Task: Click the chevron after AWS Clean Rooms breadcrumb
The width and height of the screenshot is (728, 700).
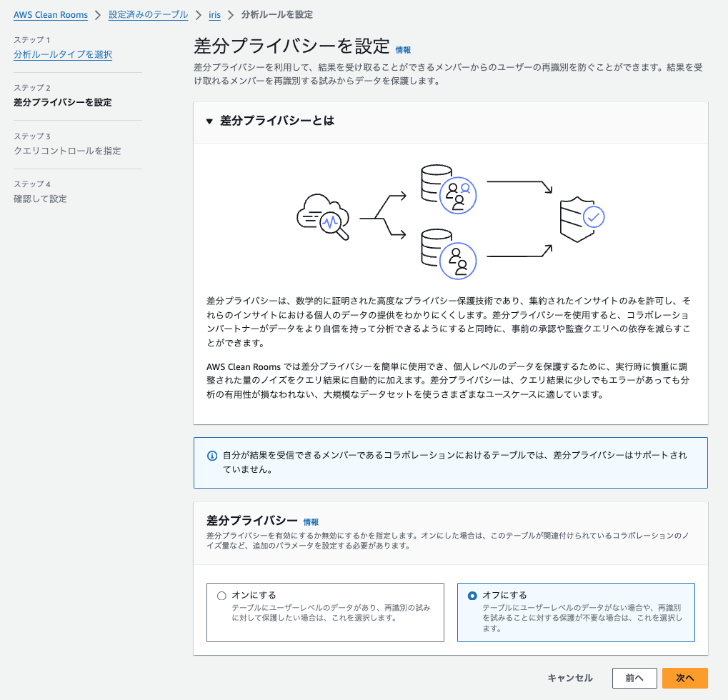Action: [x=98, y=15]
